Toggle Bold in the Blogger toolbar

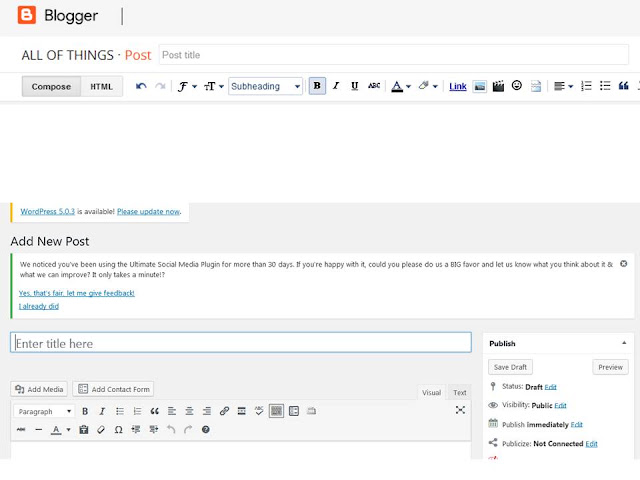[317, 86]
